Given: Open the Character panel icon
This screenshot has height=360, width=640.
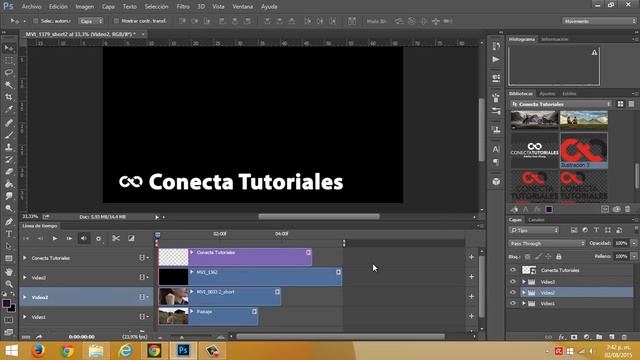Looking at the screenshot, I should pos(496,149).
